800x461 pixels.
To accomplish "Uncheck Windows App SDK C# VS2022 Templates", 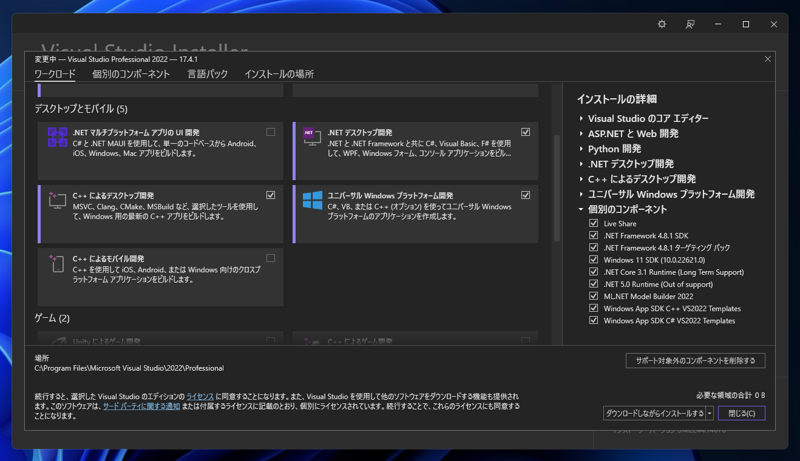I will [x=593, y=321].
